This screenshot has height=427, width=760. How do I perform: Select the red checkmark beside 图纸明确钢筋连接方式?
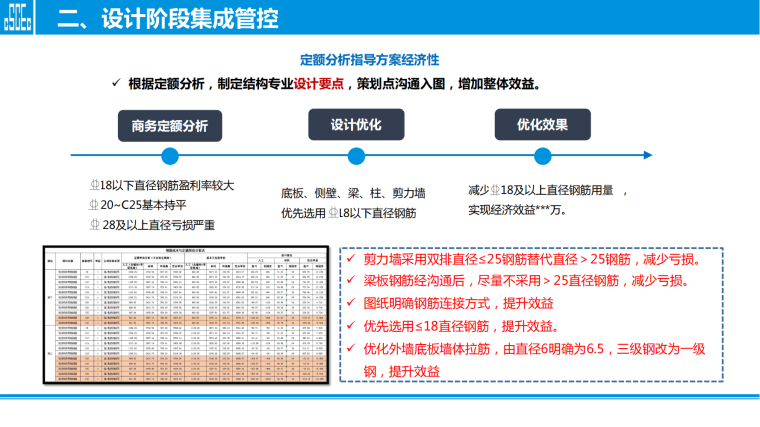(x=348, y=304)
